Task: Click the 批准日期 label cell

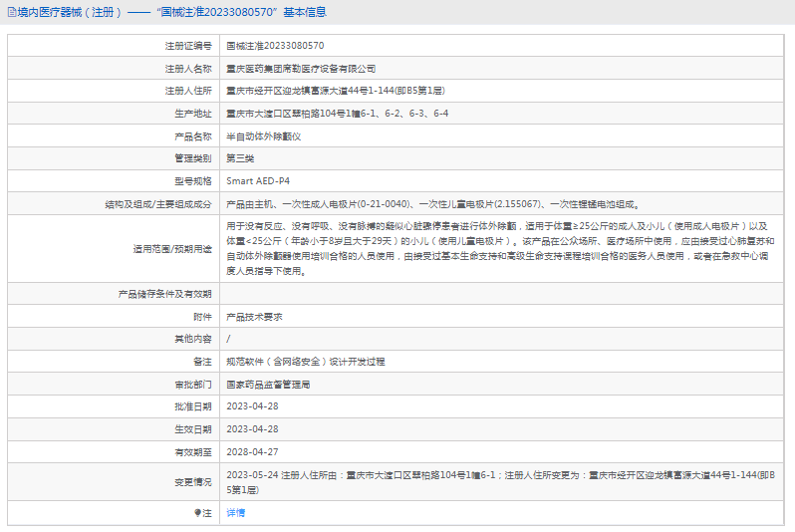Action: pyautogui.click(x=114, y=406)
